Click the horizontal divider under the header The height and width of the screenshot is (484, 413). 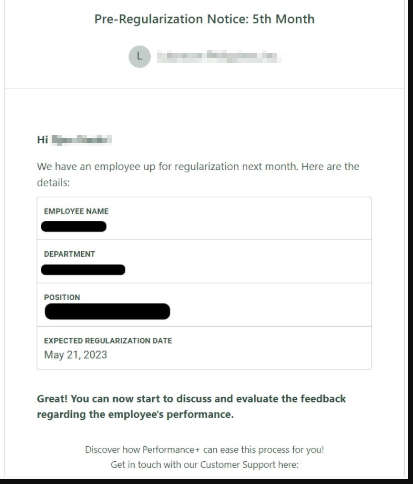204,89
